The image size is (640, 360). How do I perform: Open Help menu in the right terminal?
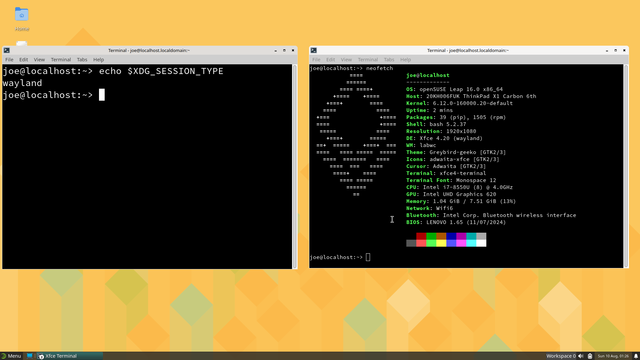405,60
